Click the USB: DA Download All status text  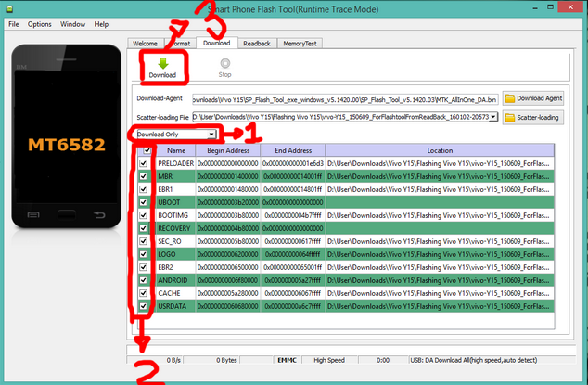click(474, 360)
